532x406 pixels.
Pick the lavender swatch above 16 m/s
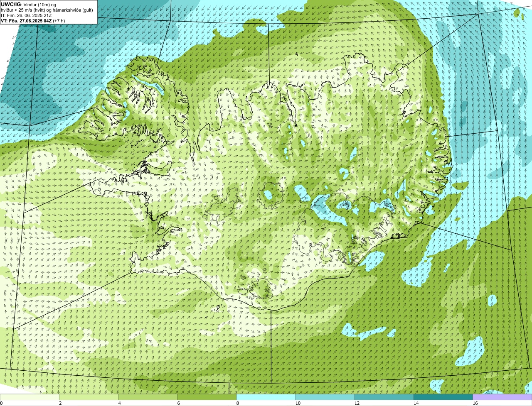[x=502, y=397]
